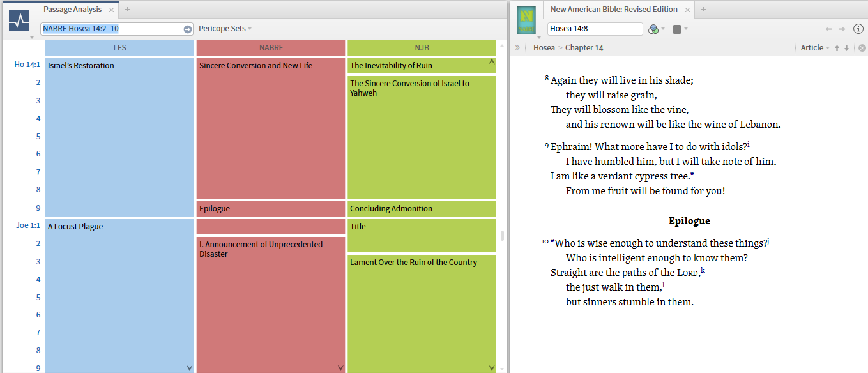Click the Ho 14:1 verse reference
868x373 pixels.
tap(27, 65)
